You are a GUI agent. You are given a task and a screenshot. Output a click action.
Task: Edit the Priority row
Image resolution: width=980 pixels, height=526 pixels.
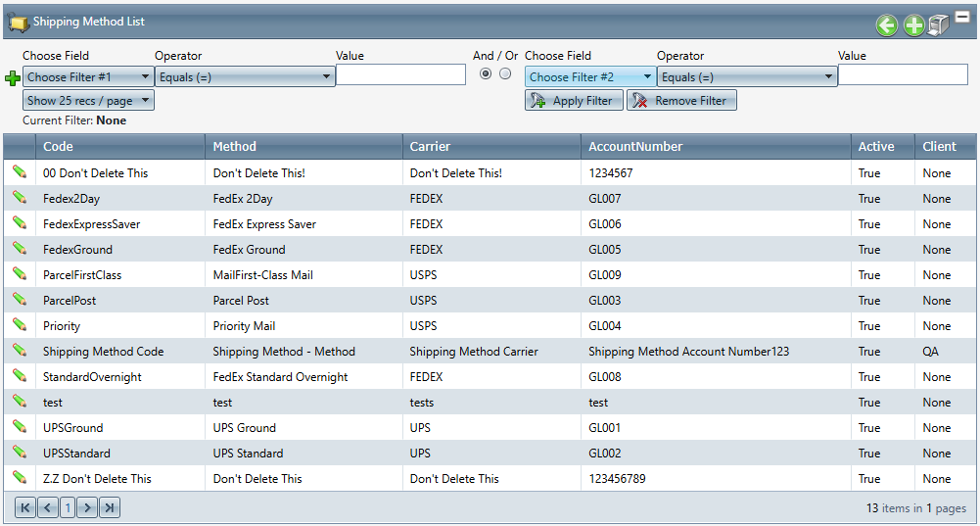(20, 324)
